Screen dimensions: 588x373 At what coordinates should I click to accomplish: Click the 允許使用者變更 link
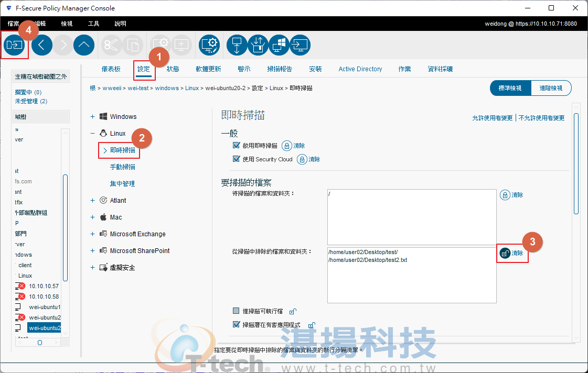492,118
